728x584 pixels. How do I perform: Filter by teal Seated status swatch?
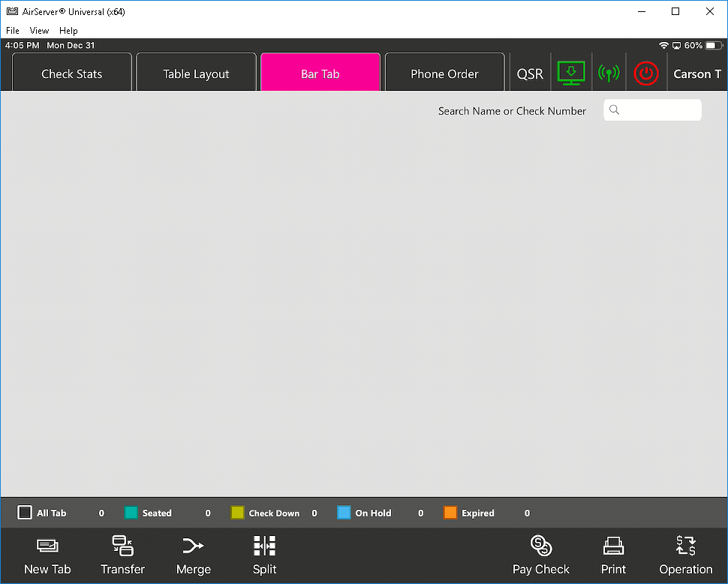131,513
